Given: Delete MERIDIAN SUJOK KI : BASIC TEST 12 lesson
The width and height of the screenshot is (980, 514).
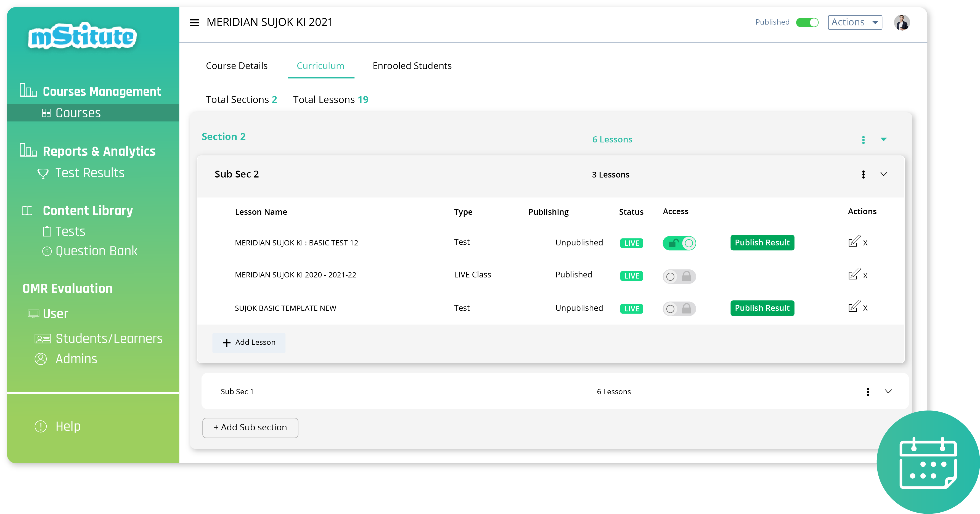Looking at the screenshot, I should click(x=865, y=243).
